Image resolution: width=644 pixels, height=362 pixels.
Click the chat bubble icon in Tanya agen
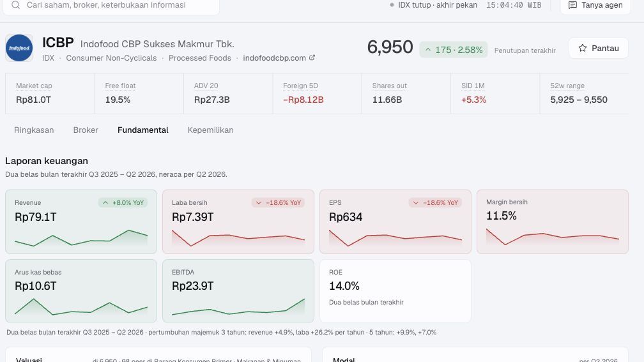click(x=572, y=5)
